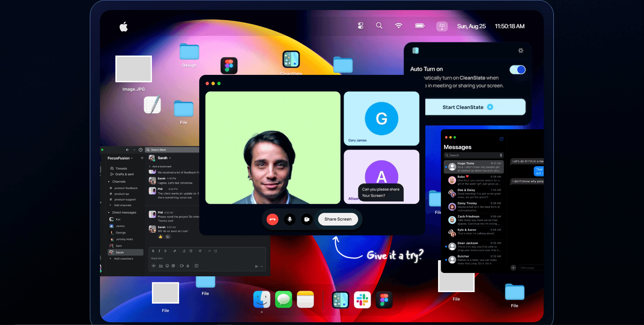Click the mention @ icon in Slack
The height and width of the screenshot is (325, 644).
173,266
